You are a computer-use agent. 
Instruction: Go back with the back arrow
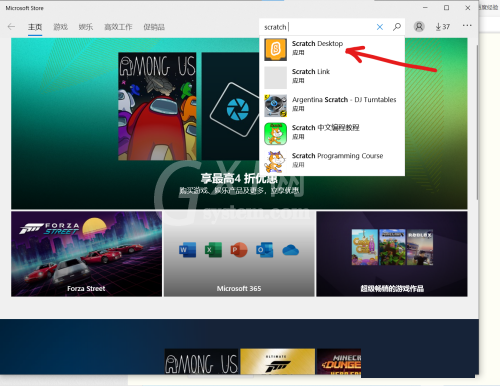[11, 27]
